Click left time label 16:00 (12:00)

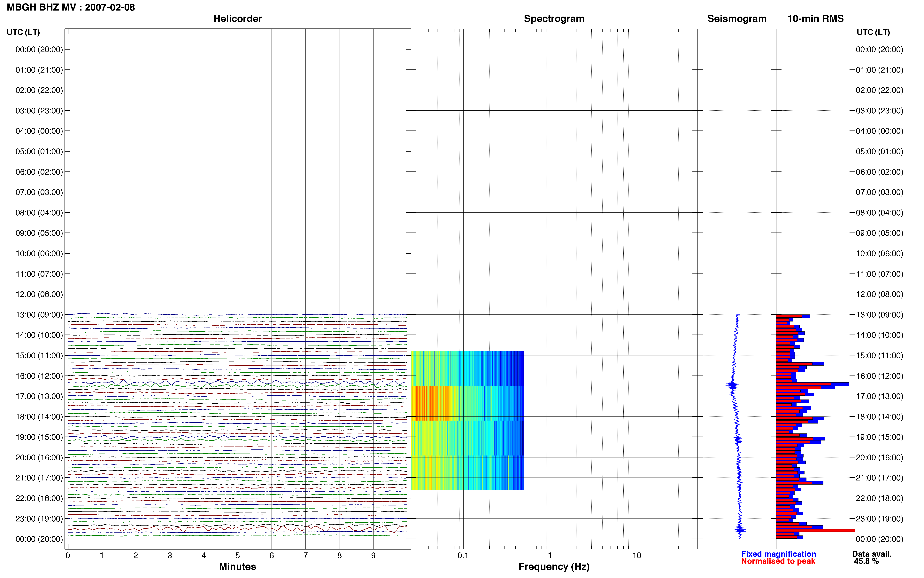click(39, 376)
